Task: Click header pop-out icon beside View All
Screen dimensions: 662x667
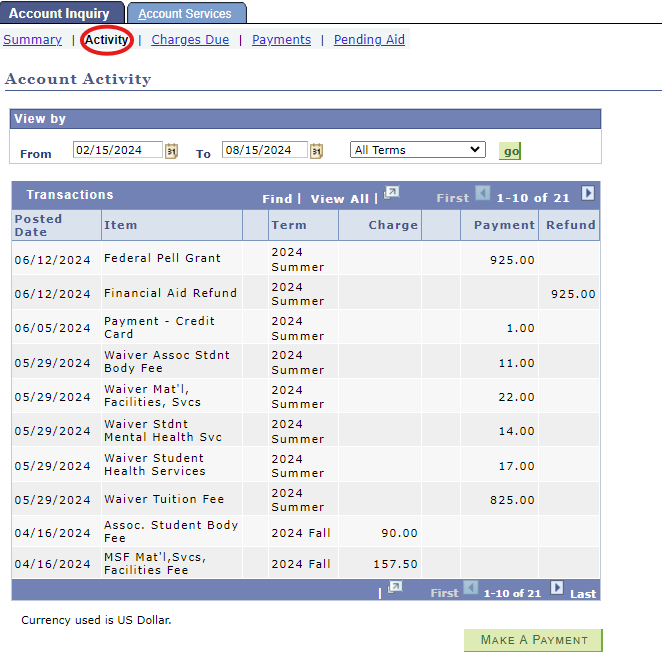Action: point(391,193)
